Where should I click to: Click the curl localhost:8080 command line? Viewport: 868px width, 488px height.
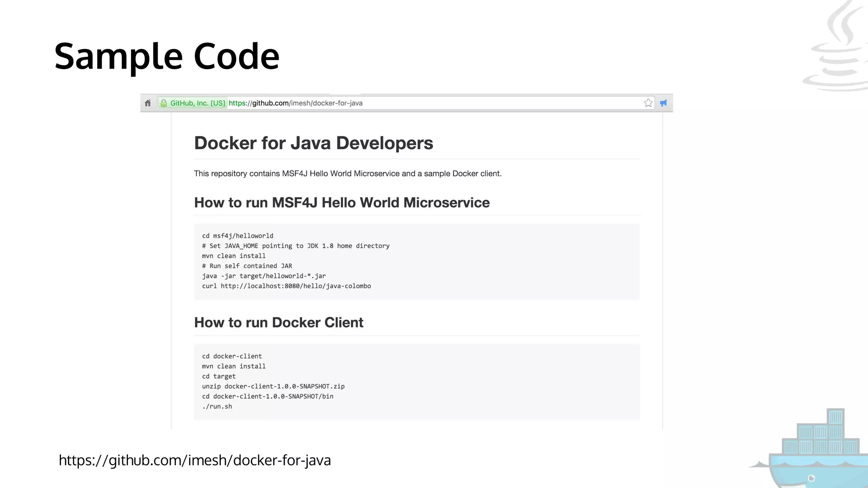tap(286, 286)
